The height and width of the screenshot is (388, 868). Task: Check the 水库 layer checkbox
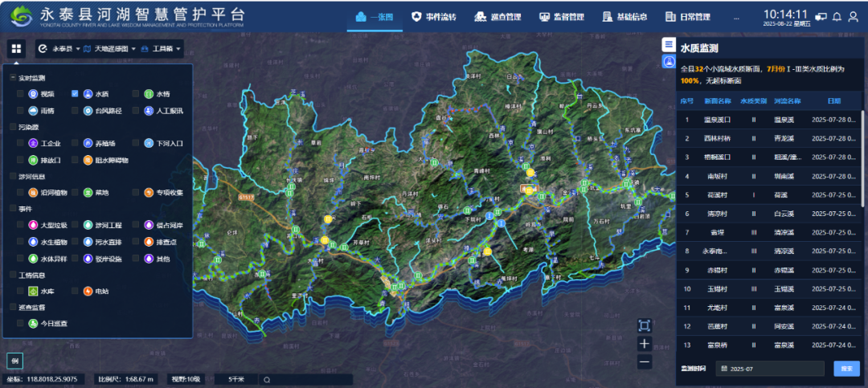pos(21,291)
